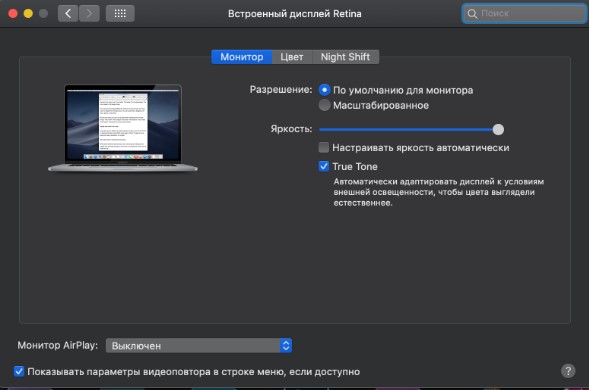Switch to the Цвет tab
The width and height of the screenshot is (589, 390).
pos(292,57)
